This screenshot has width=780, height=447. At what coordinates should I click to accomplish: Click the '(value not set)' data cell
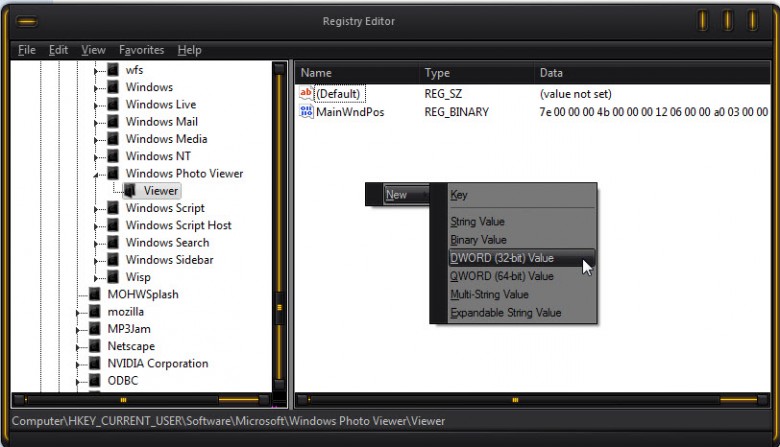(576, 94)
